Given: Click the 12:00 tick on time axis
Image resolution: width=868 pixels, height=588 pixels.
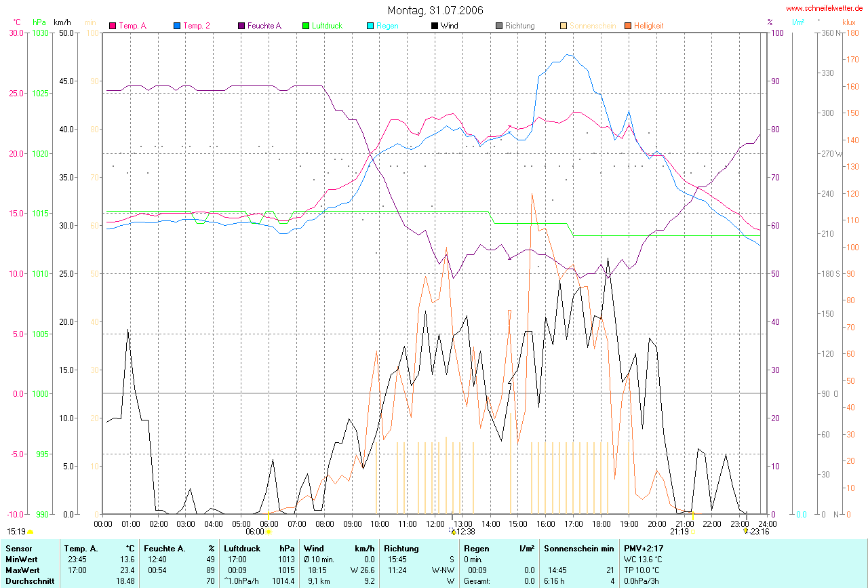Looking at the screenshot, I should coord(435,524).
